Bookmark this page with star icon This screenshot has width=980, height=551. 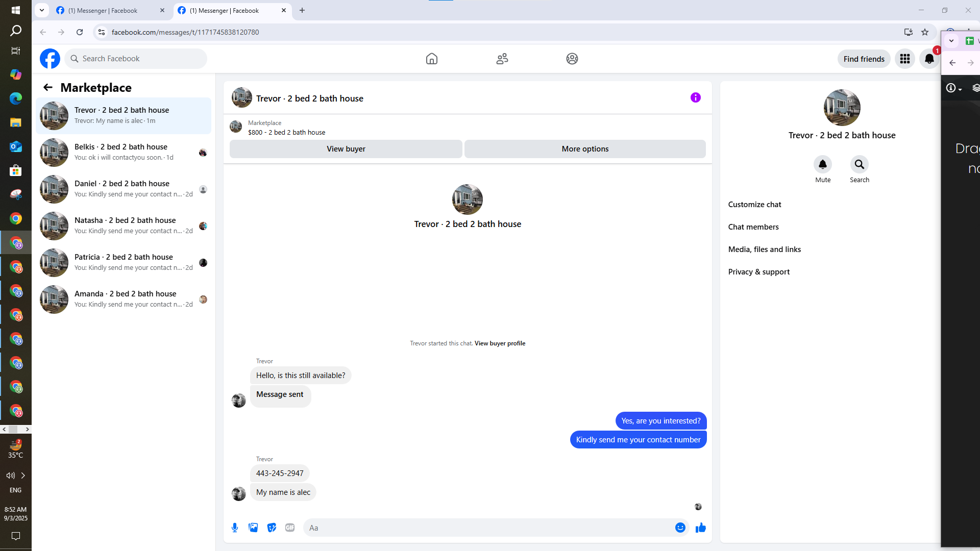coord(925,32)
